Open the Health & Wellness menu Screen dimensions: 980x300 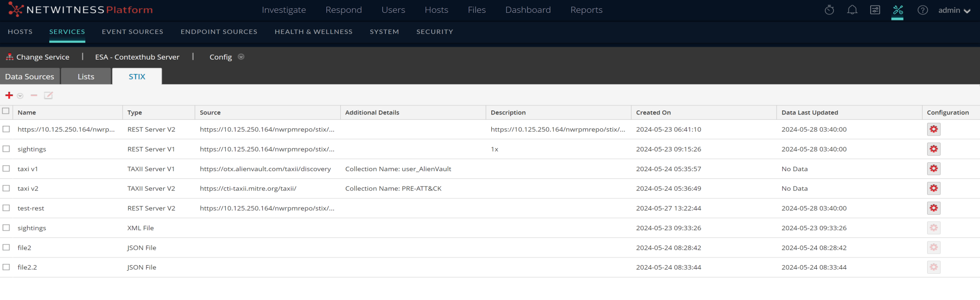click(x=313, y=32)
